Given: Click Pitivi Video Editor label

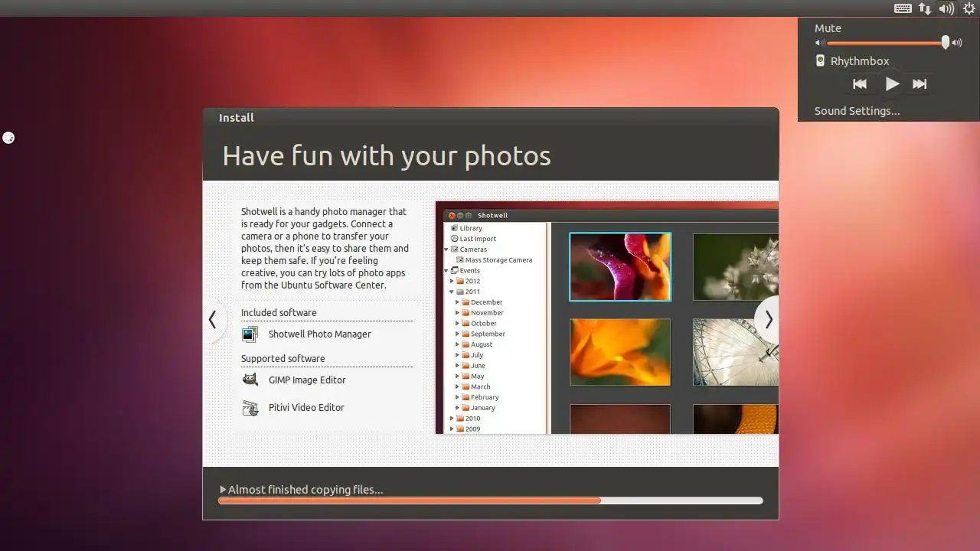Looking at the screenshot, I should coord(306,408).
